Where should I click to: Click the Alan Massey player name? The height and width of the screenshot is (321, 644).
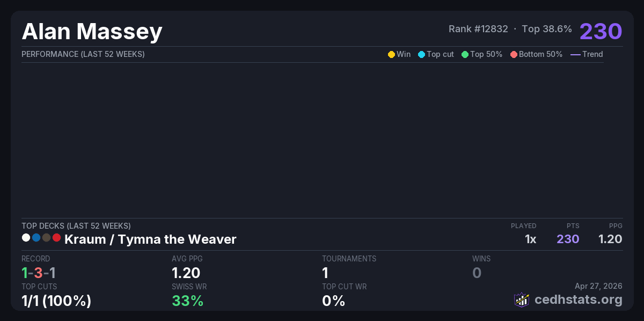[x=92, y=32]
